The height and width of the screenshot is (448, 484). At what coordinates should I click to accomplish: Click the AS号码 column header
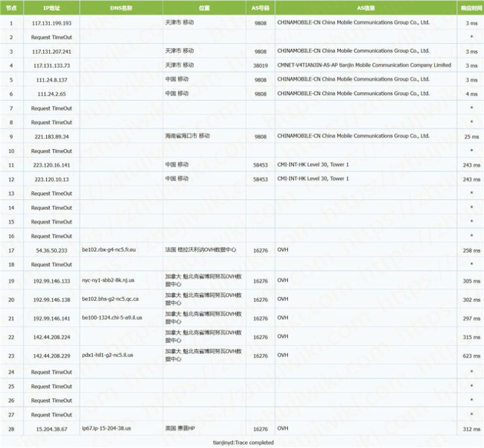[260, 8]
